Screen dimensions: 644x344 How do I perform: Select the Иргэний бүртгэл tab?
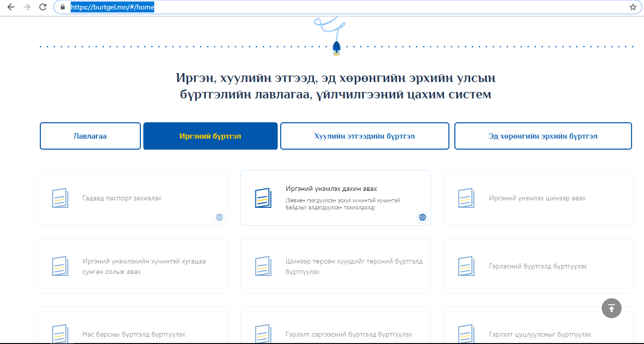pos(210,136)
